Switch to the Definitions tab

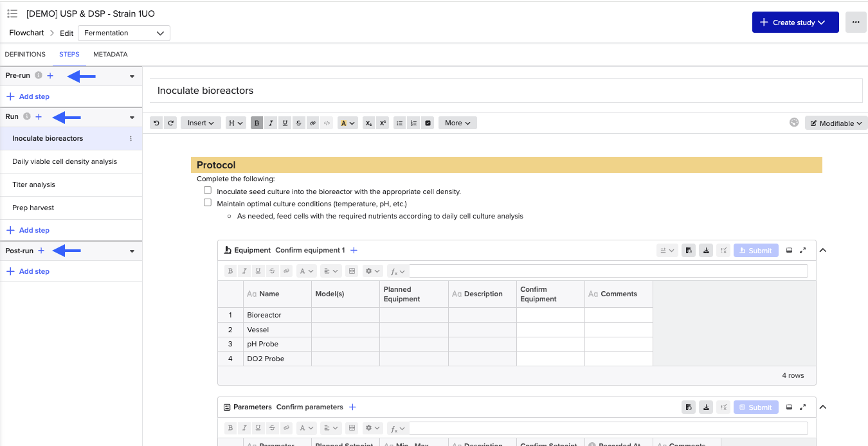[25, 55]
